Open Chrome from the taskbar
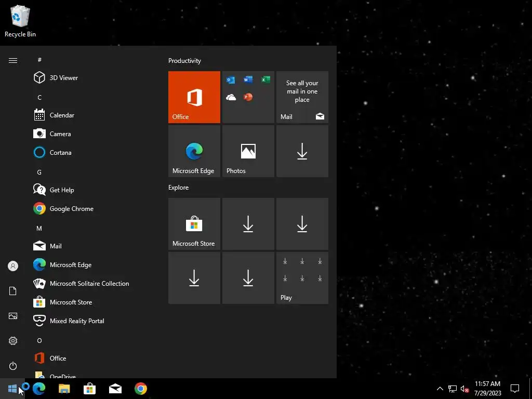Screen dimensions: 532x399 click(140, 389)
